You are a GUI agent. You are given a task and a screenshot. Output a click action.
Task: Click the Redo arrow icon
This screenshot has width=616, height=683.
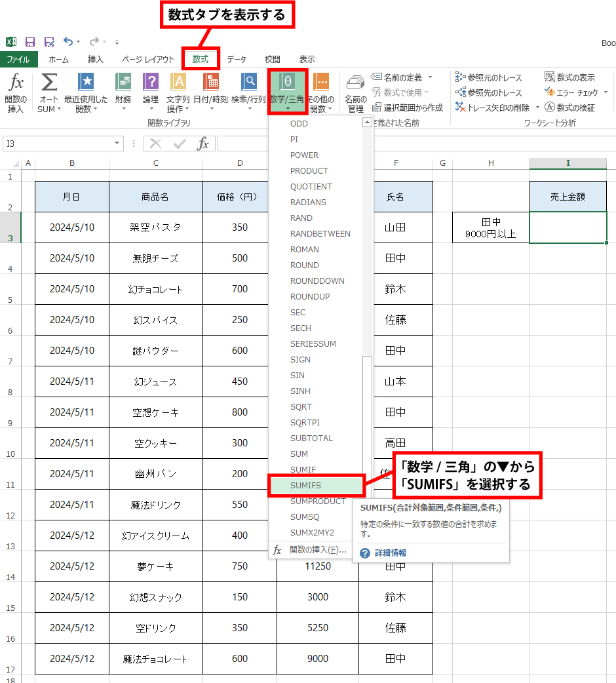(x=94, y=41)
